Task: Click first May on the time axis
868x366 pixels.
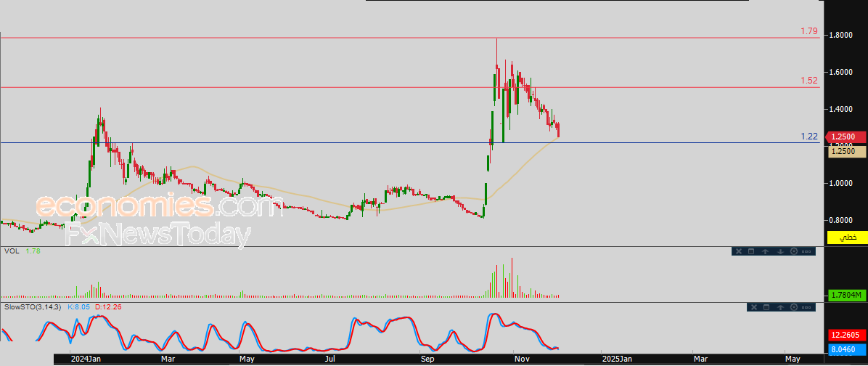Action: point(248,359)
